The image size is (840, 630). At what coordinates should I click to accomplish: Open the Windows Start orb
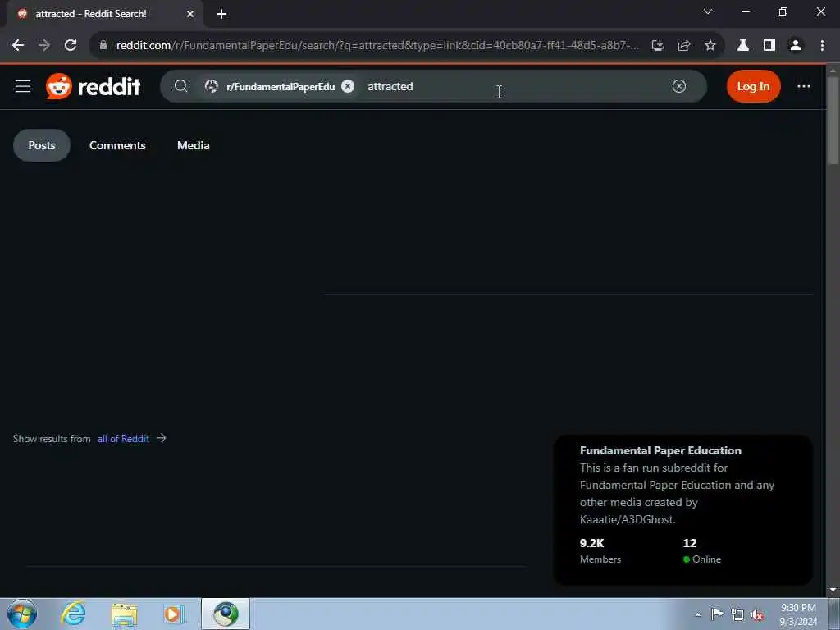[x=22, y=614]
